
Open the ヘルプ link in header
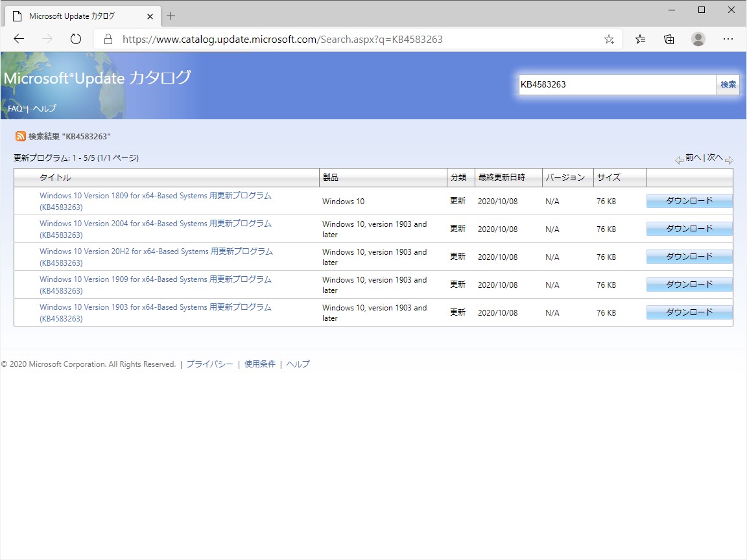(x=44, y=109)
